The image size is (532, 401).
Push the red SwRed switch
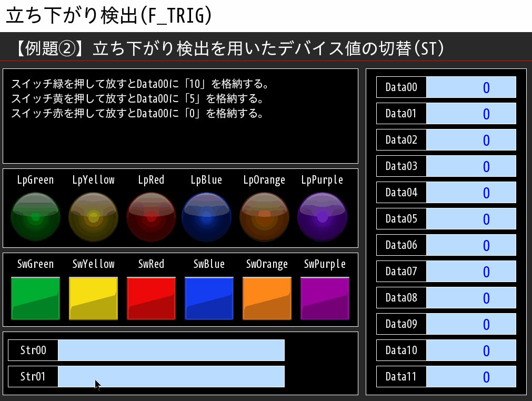(x=152, y=298)
